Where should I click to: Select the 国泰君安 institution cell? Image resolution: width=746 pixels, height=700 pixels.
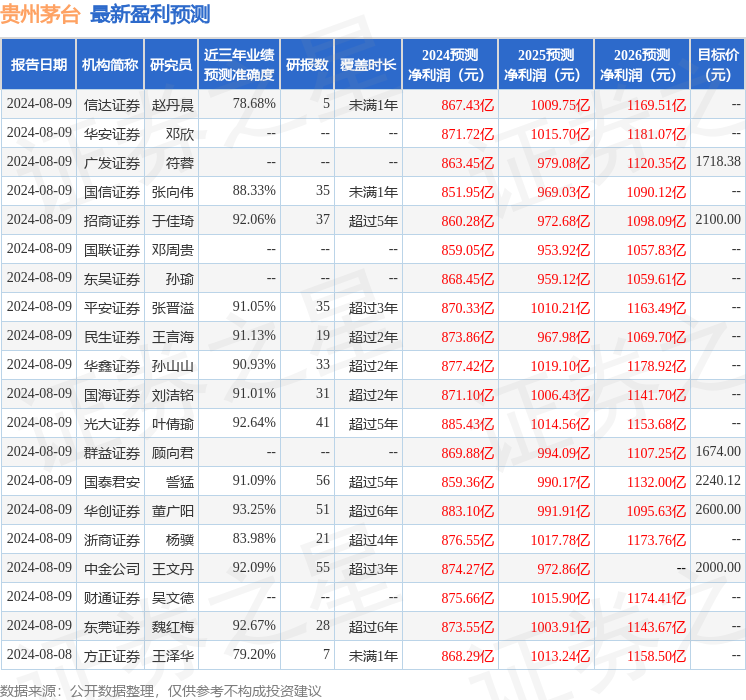click(x=112, y=482)
